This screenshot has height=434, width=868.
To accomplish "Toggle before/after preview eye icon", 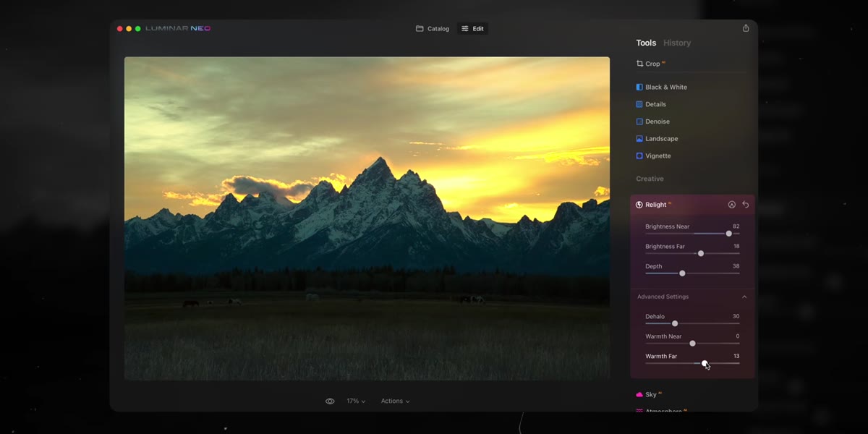I will tap(330, 401).
